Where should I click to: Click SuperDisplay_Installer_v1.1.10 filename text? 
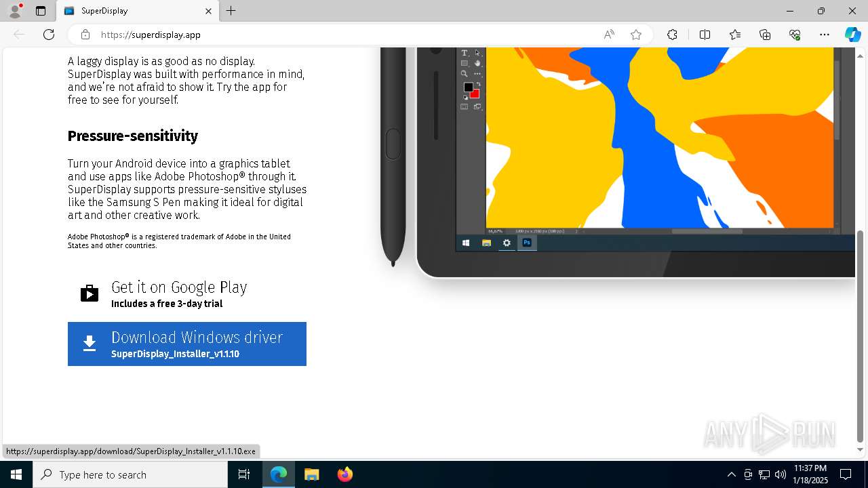[x=175, y=354]
